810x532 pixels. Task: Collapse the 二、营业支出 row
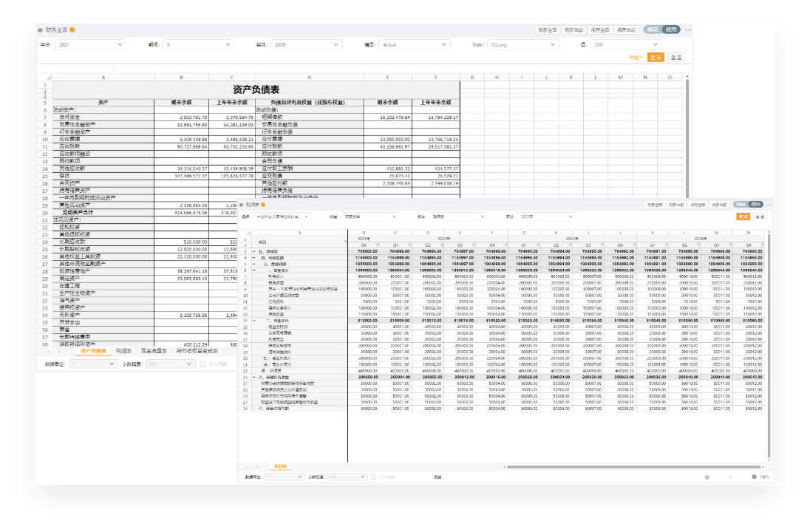pos(253,321)
